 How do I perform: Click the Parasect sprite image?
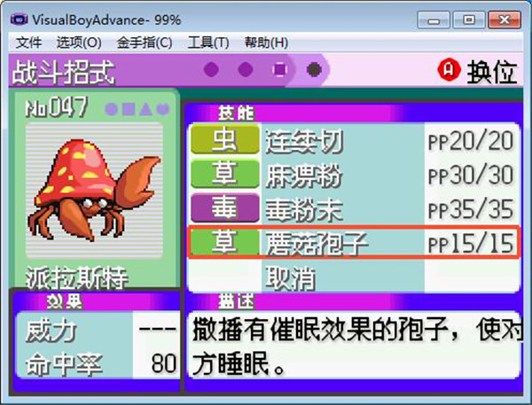pyautogui.click(x=94, y=190)
